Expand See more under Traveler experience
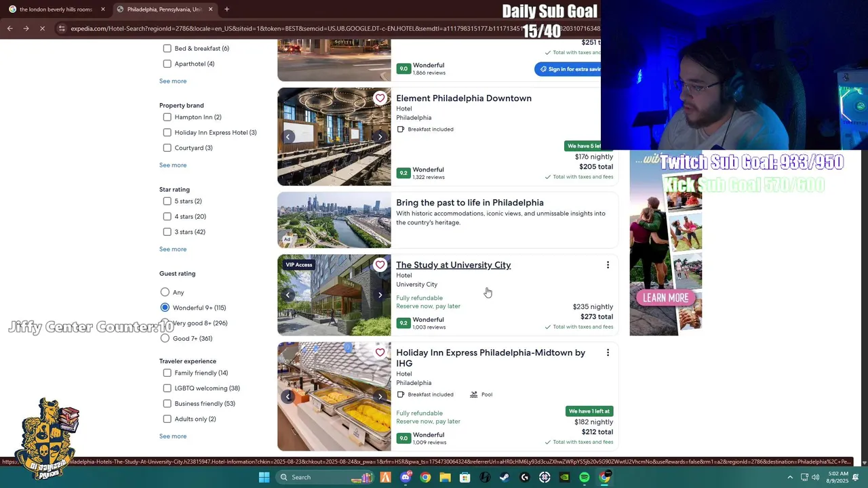The height and width of the screenshot is (488, 868). click(173, 436)
